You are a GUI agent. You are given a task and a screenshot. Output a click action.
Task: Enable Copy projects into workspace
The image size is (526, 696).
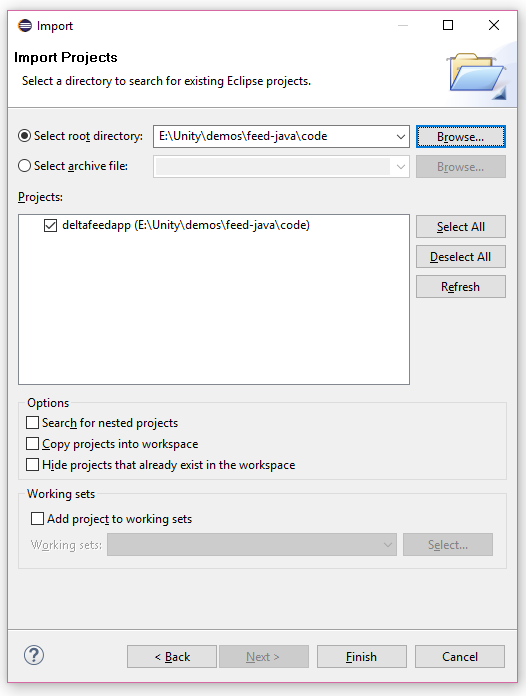click(32, 443)
